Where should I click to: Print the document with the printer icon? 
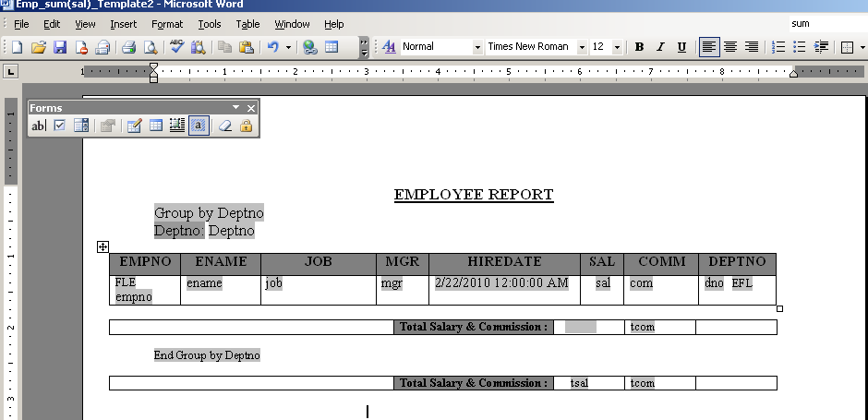(129, 48)
